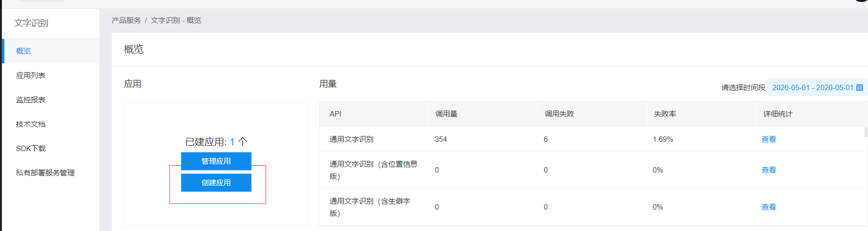
Task: Open the 2020-05-01 date range picker
Action: click(817, 88)
